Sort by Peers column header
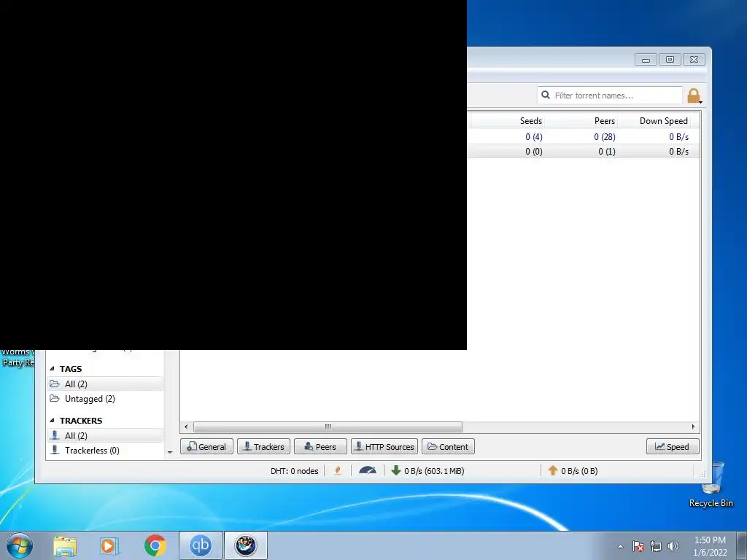 click(604, 121)
